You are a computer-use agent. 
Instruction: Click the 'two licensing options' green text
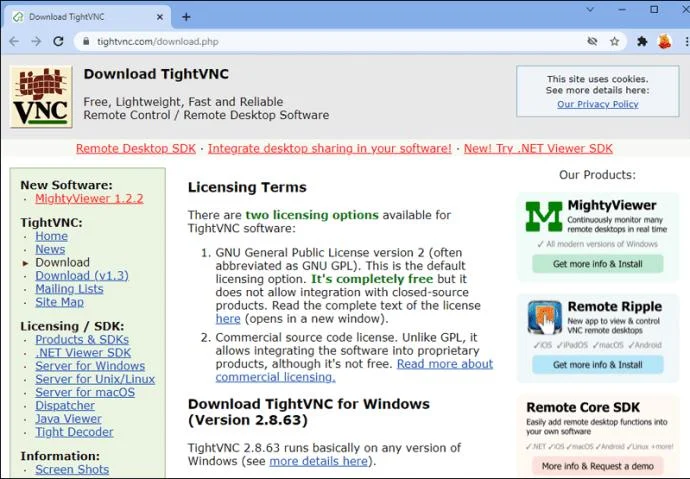tap(312, 215)
